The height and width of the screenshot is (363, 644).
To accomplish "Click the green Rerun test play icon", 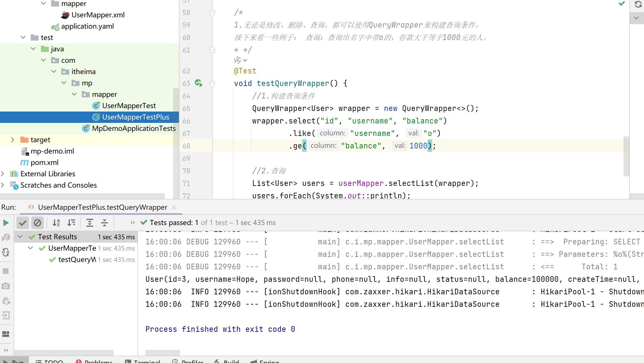I will [6, 223].
